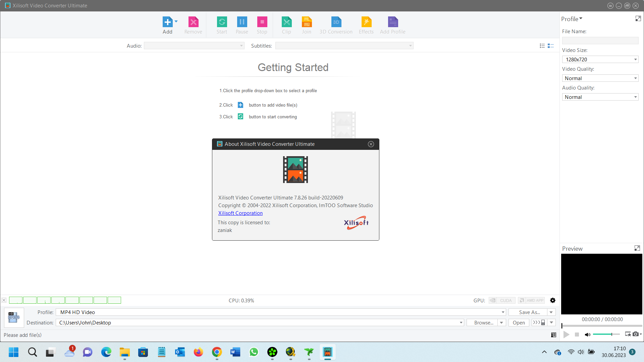Click the preview film-strip star icon
The height and width of the screenshot is (362, 644).
coord(628,334)
